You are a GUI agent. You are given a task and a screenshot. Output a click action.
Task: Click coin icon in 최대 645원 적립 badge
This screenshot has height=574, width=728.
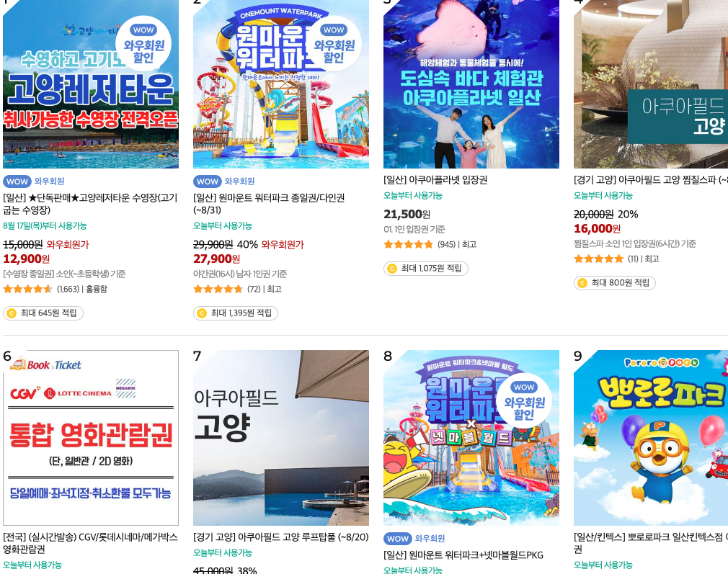click(x=12, y=313)
